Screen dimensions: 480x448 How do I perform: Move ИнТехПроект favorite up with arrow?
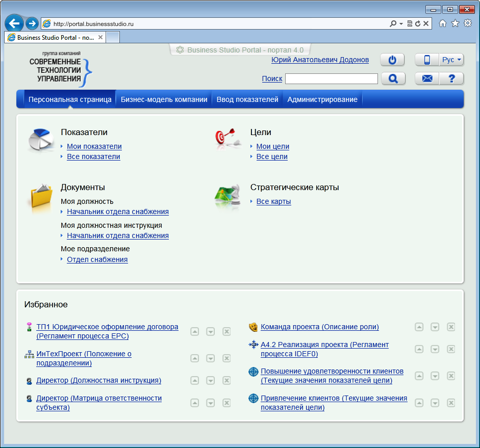(194, 358)
